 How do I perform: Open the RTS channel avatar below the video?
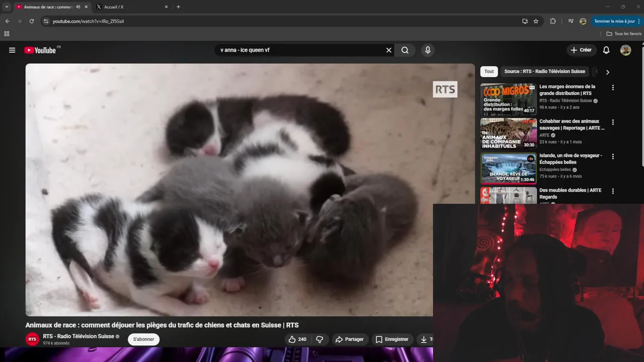click(32, 339)
